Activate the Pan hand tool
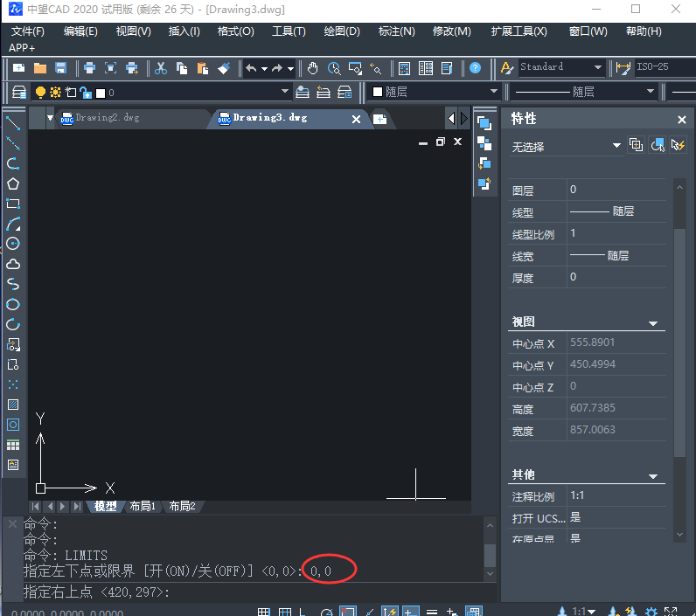This screenshot has width=696, height=616. tap(312, 68)
